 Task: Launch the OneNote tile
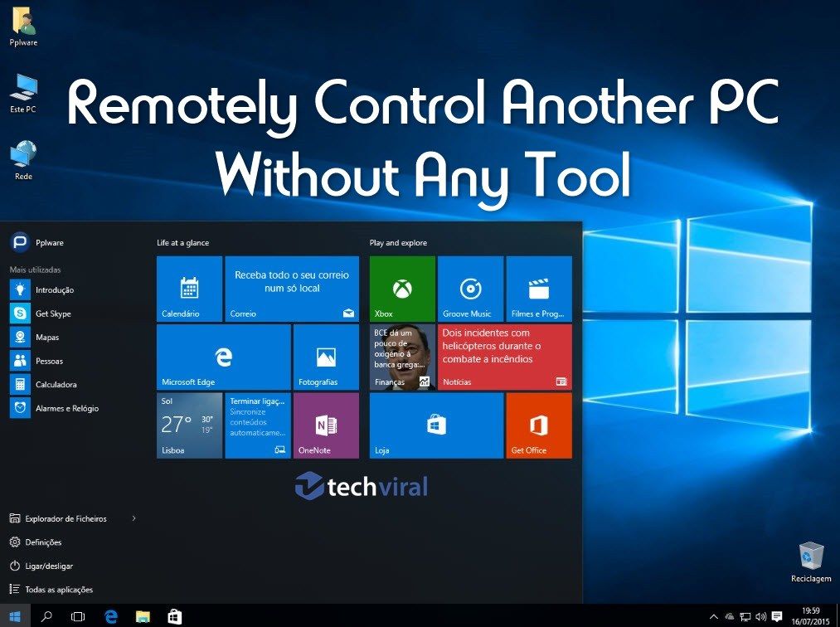pyautogui.click(x=326, y=425)
